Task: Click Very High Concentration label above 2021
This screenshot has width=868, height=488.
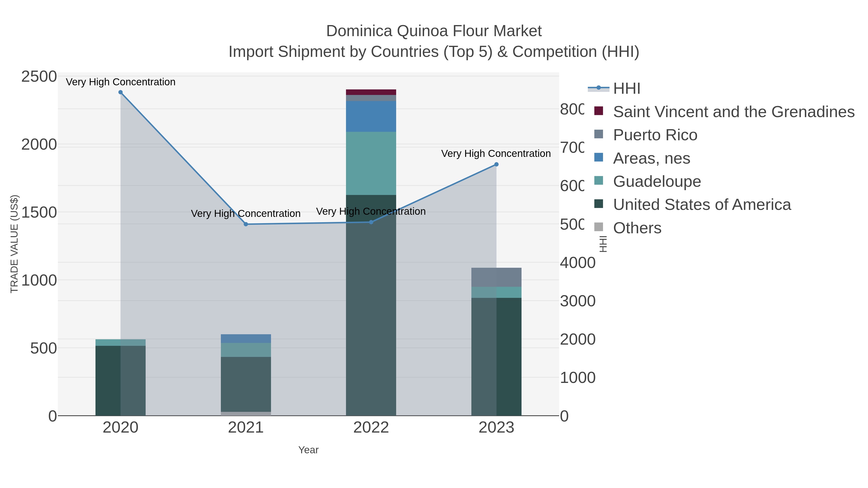Action: click(x=246, y=214)
